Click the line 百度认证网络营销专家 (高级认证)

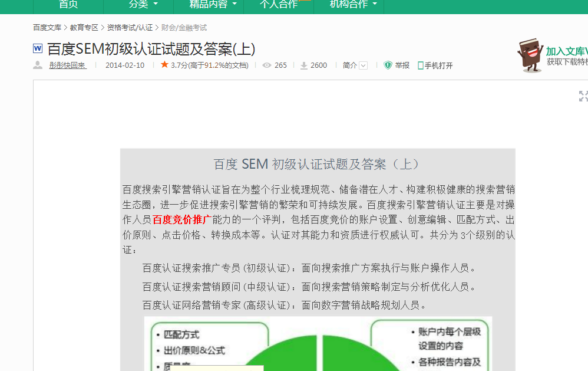pos(285,305)
